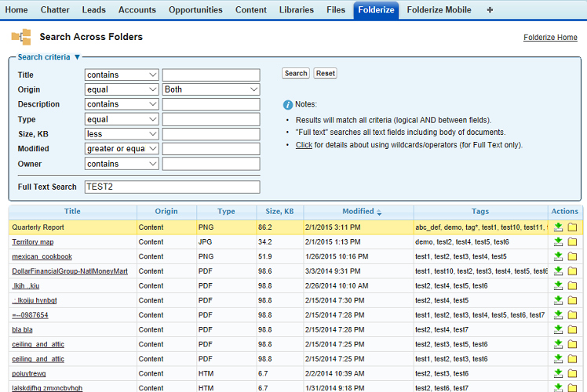This screenshot has height=392, width=587.
Task: Focus the Type value input field
Action: 211,119
